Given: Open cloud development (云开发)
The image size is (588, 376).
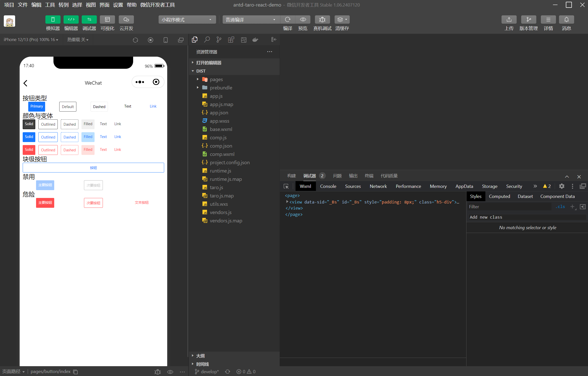Looking at the screenshot, I should click(126, 19).
